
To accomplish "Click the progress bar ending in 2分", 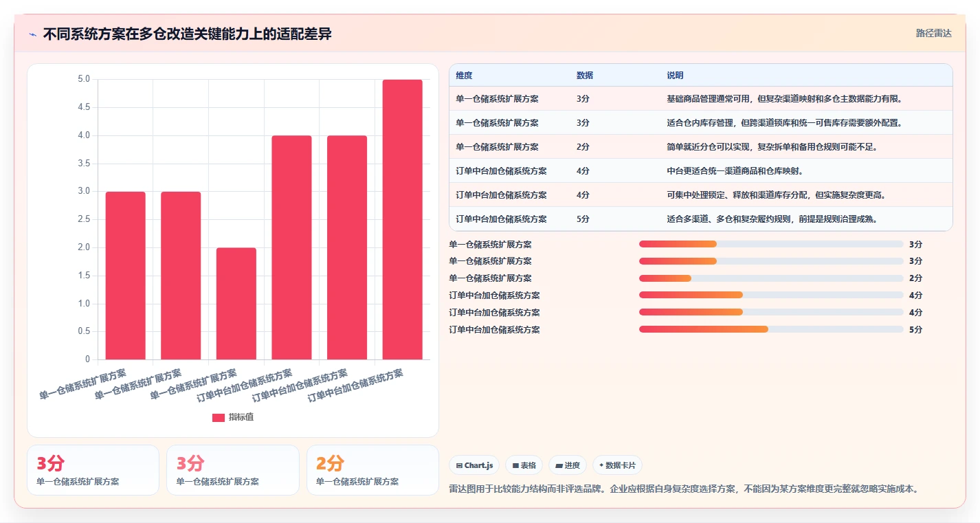I will point(771,278).
